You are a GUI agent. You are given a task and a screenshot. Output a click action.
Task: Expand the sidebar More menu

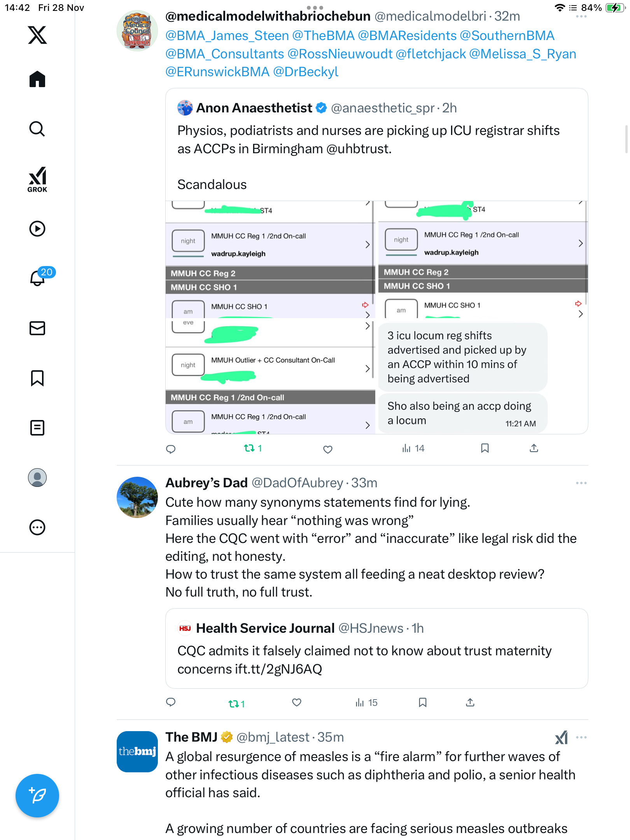(37, 527)
